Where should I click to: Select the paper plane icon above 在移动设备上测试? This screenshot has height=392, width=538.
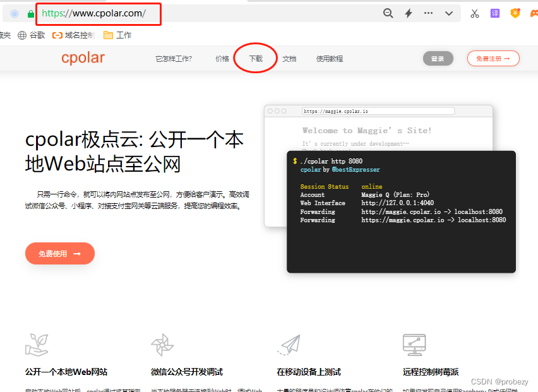(x=289, y=345)
